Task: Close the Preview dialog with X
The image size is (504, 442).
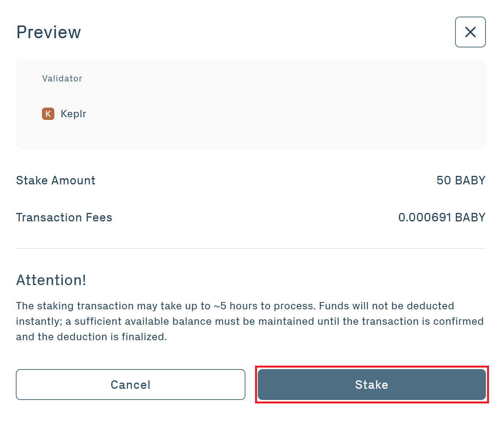Action: (x=470, y=32)
